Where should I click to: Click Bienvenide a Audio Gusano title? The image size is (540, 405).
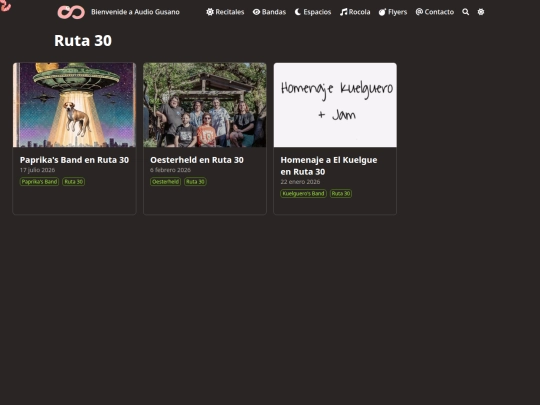coord(135,12)
